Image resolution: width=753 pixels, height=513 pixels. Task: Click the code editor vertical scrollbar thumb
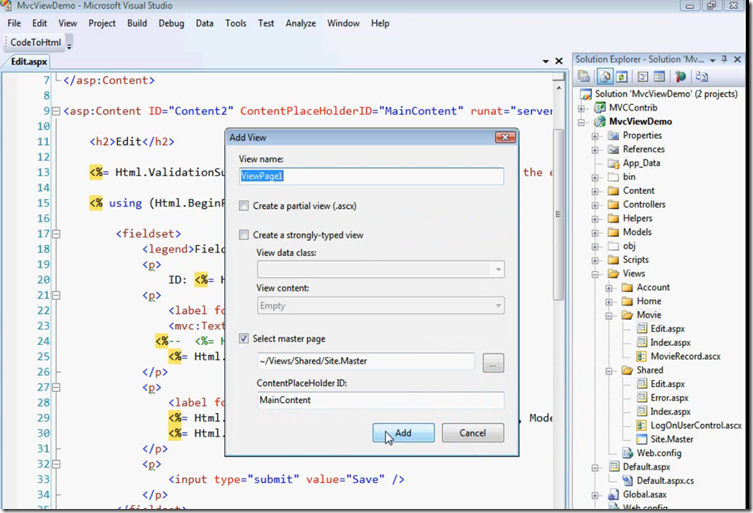point(558,214)
